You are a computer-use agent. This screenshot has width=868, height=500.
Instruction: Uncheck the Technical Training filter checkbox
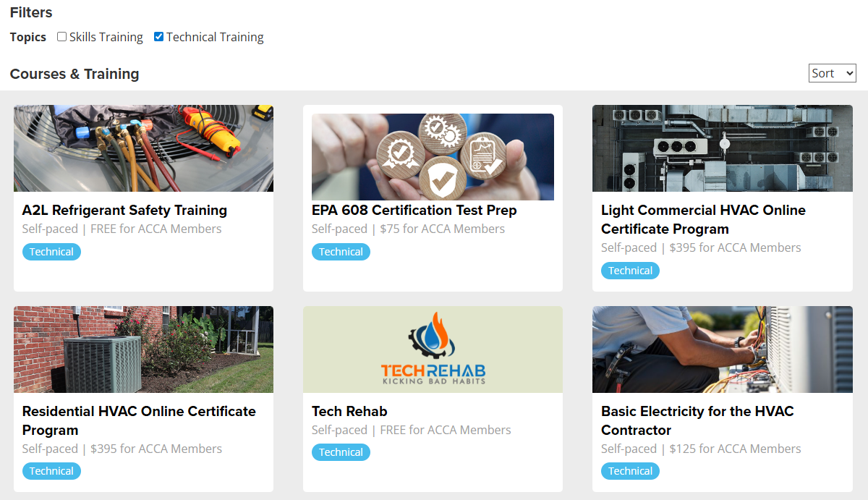158,37
